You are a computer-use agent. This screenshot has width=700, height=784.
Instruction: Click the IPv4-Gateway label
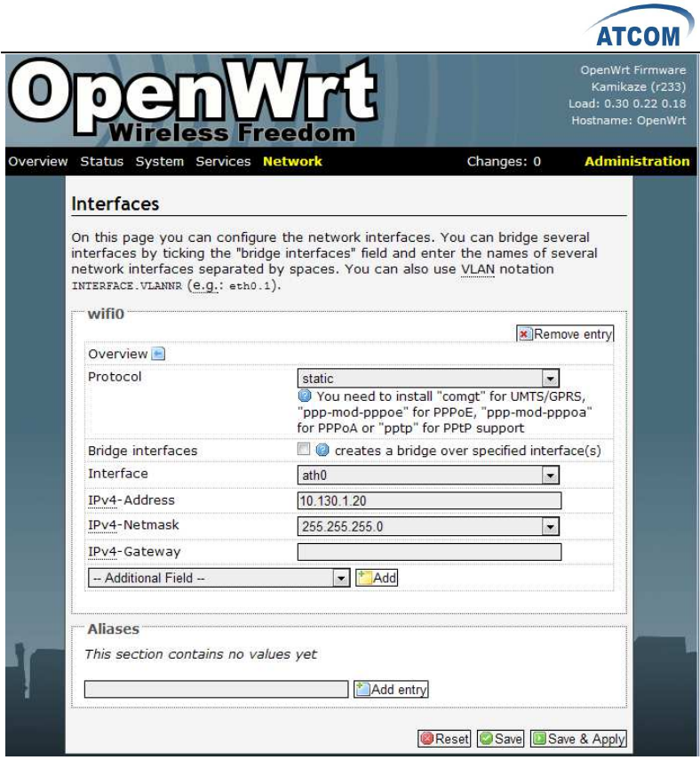coord(134,551)
